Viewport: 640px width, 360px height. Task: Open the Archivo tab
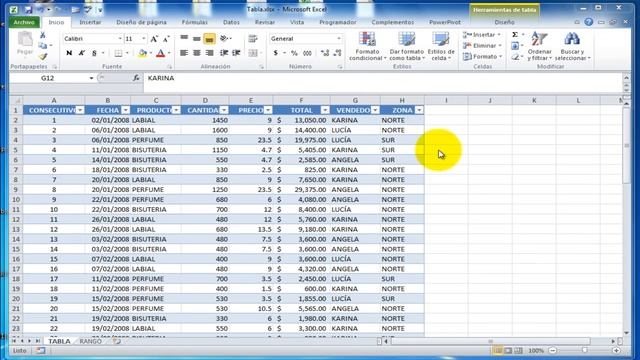(x=24, y=22)
